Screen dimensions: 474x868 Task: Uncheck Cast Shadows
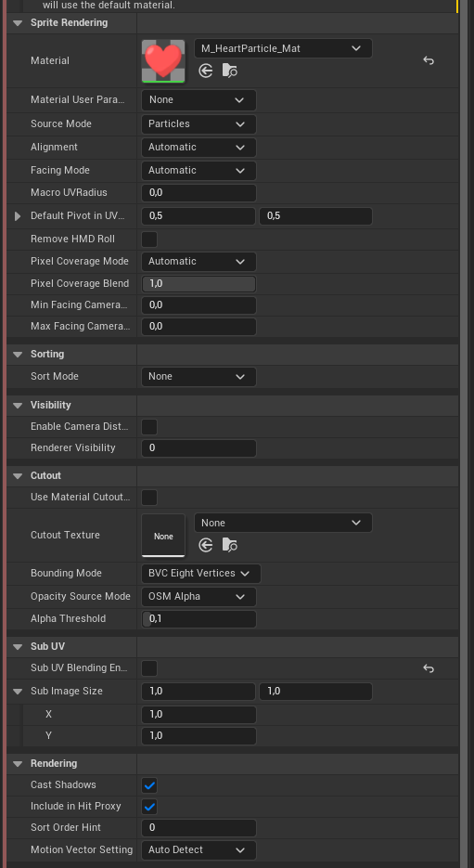coord(149,785)
